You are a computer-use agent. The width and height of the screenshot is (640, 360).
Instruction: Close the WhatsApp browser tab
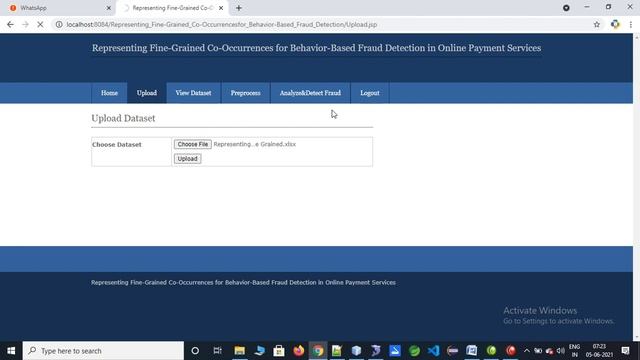(x=109, y=8)
